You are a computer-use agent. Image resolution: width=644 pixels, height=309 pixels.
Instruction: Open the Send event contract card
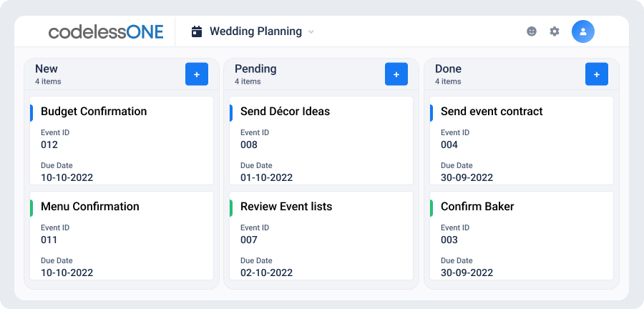click(522, 140)
